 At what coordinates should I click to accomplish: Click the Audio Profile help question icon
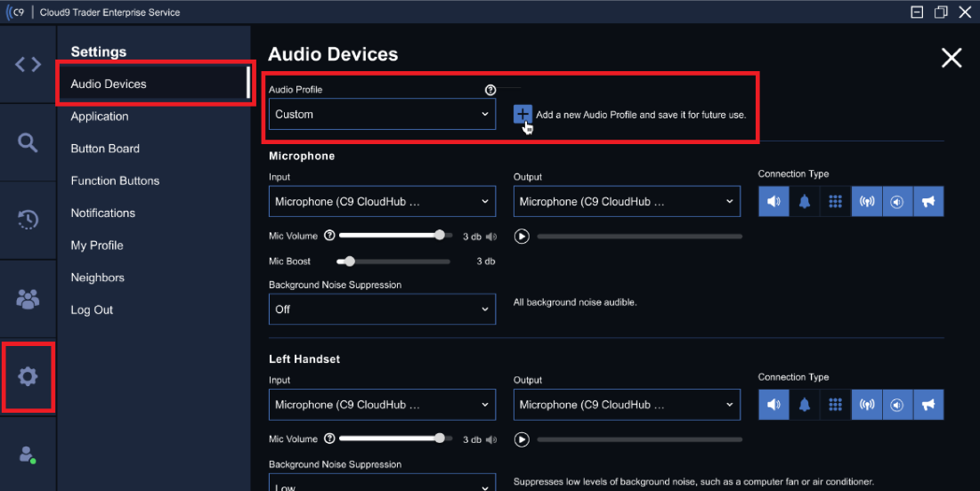[490, 90]
